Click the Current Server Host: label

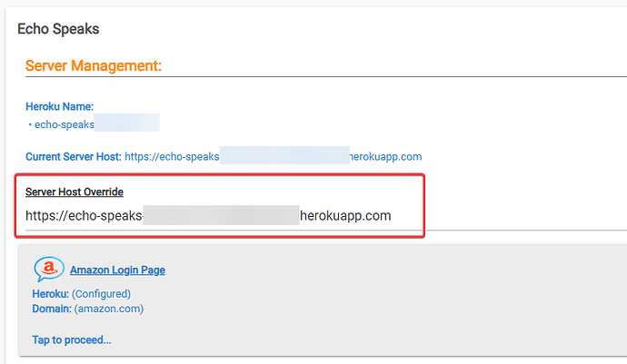(x=74, y=157)
